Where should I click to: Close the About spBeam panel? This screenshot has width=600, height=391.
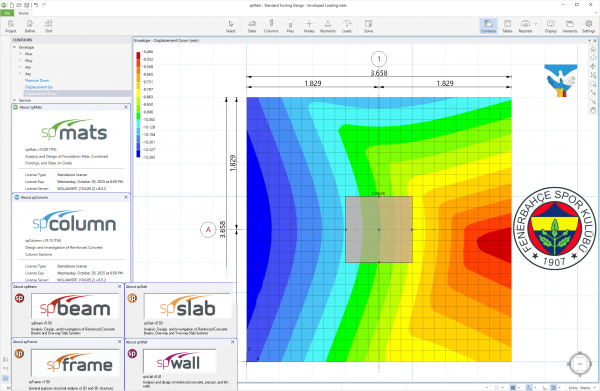tap(119, 287)
